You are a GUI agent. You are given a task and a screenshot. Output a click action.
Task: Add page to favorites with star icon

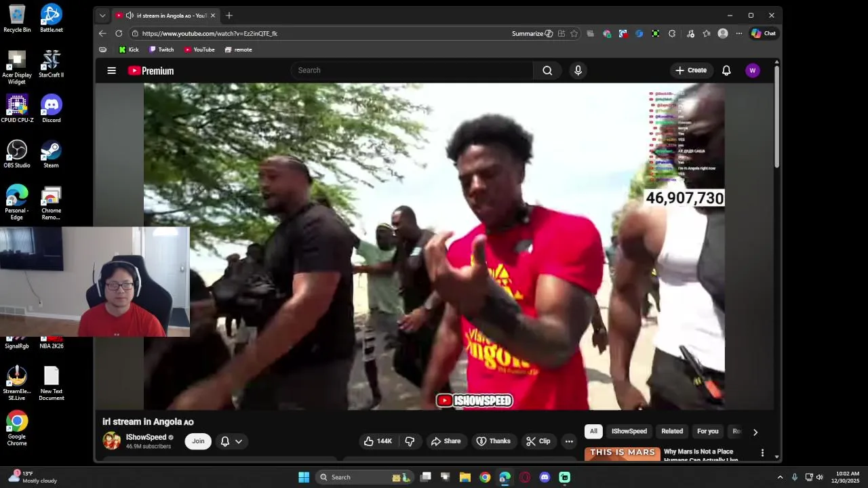click(x=574, y=33)
